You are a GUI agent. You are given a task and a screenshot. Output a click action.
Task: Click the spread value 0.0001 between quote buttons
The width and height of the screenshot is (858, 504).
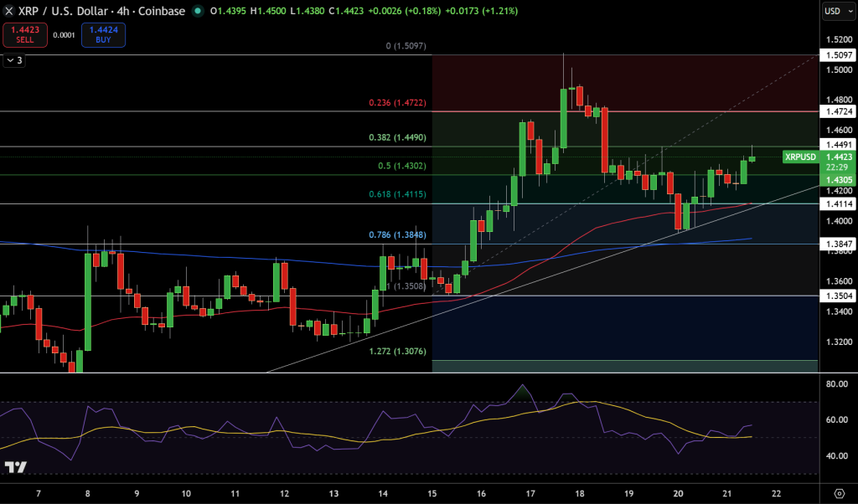pos(63,35)
